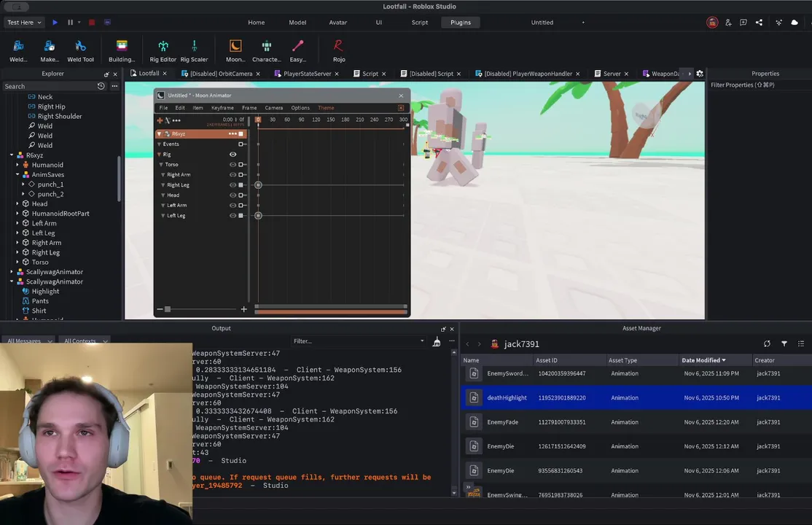Toggle Torso visibility eye

233,164
